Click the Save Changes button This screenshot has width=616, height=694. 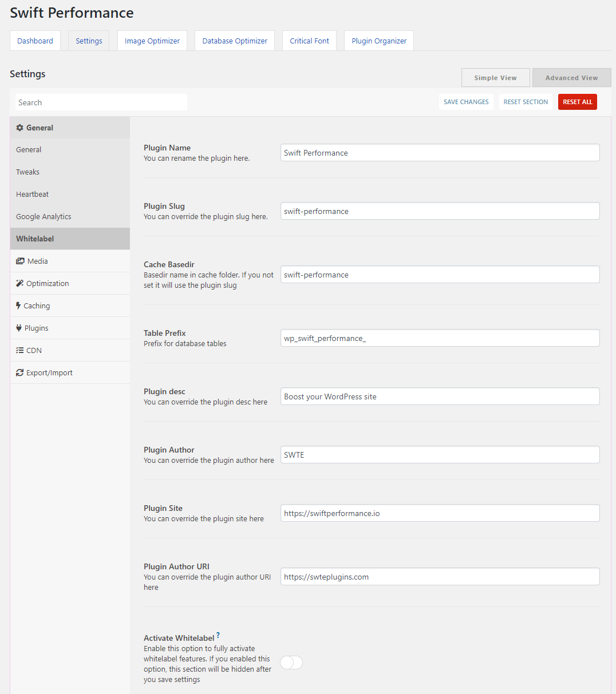466,102
